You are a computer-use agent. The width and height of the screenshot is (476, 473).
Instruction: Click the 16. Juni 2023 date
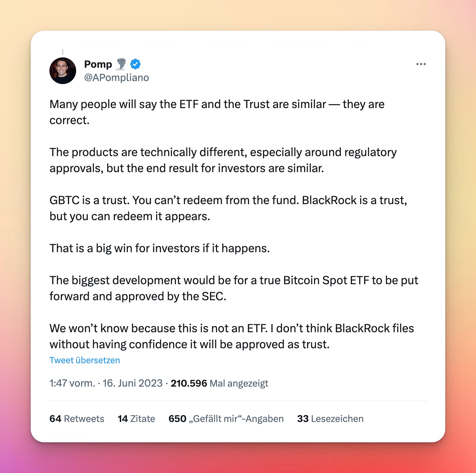(133, 383)
